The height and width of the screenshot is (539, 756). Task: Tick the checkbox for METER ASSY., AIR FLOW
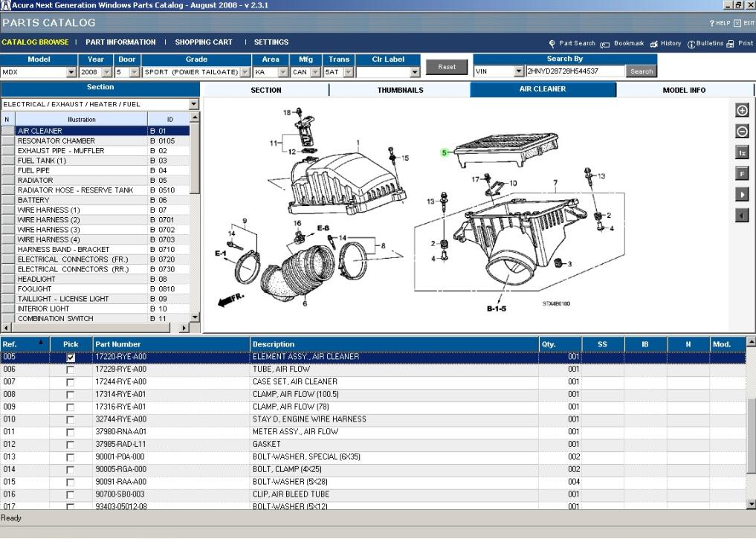tap(71, 433)
